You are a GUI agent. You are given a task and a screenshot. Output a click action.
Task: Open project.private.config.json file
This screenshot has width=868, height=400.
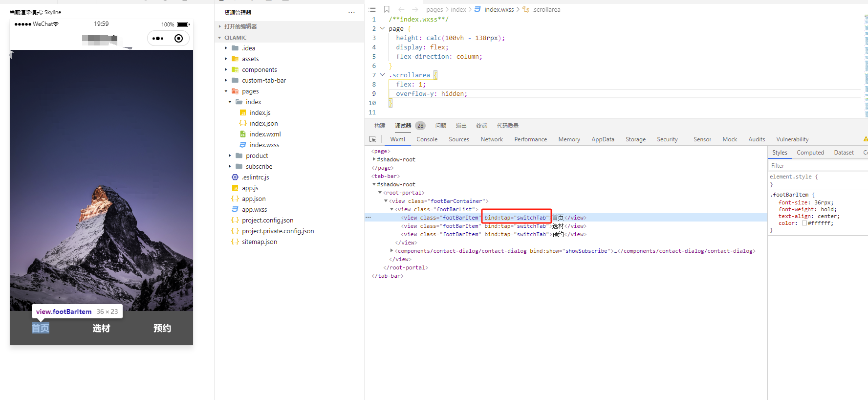278,231
